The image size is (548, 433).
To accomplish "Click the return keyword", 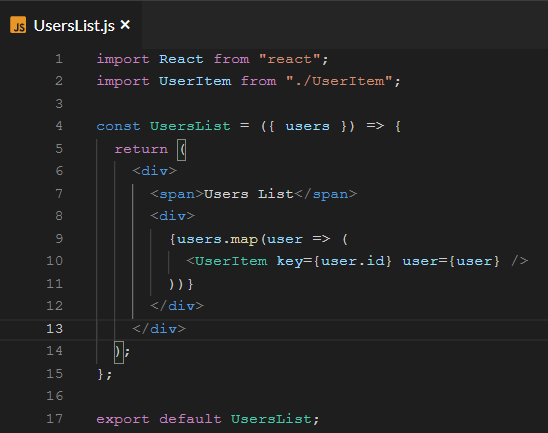I will pos(141,149).
